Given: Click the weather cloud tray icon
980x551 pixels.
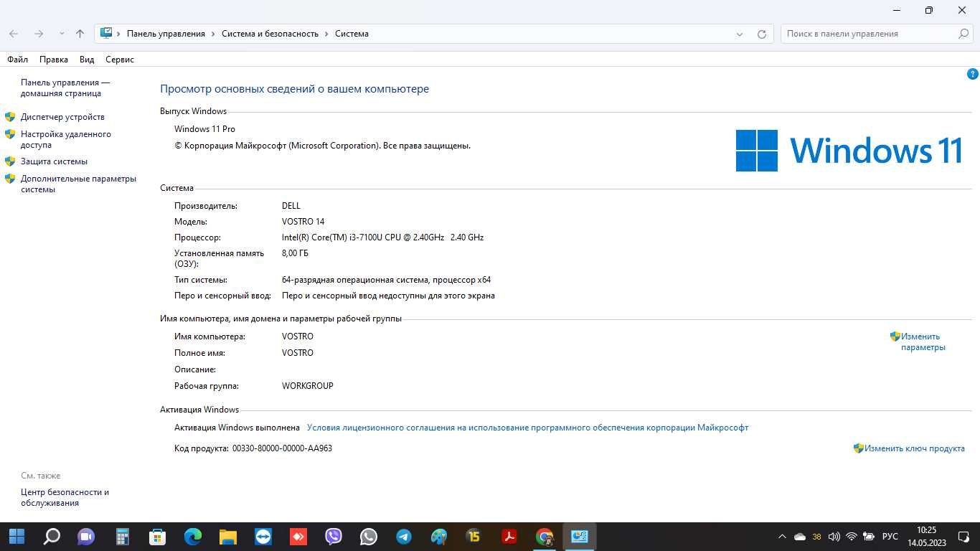Looking at the screenshot, I should click(x=800, y=537).
